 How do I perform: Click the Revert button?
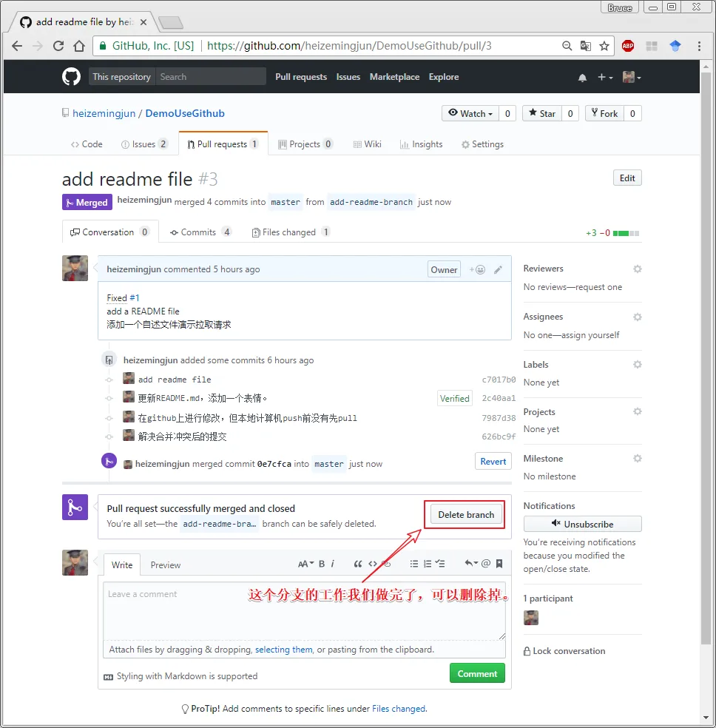493,462
